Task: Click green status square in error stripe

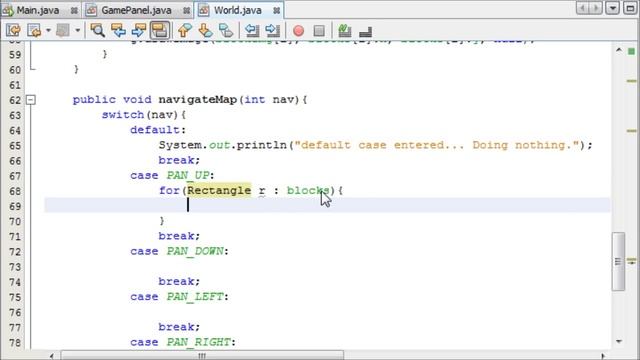Action: [x=631, y=51]
